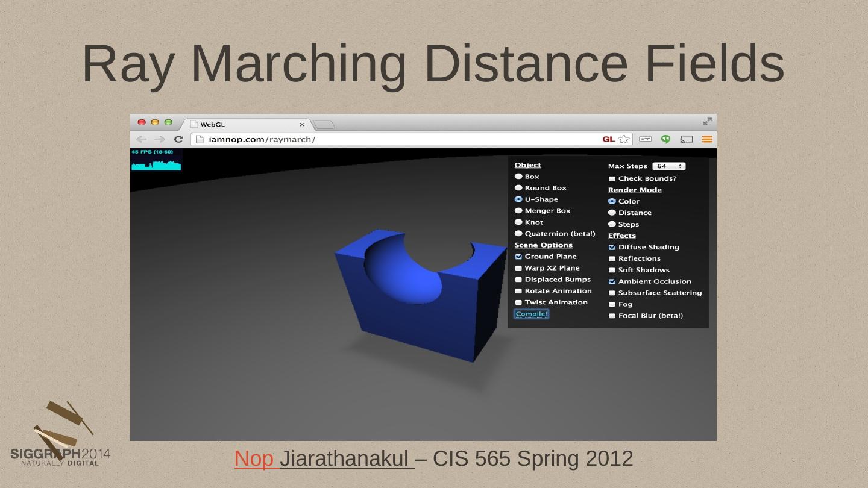The width and height of the screenshot is (868, 488).
Task: Close the WebGL tab
Action: (x=302, y=125)
